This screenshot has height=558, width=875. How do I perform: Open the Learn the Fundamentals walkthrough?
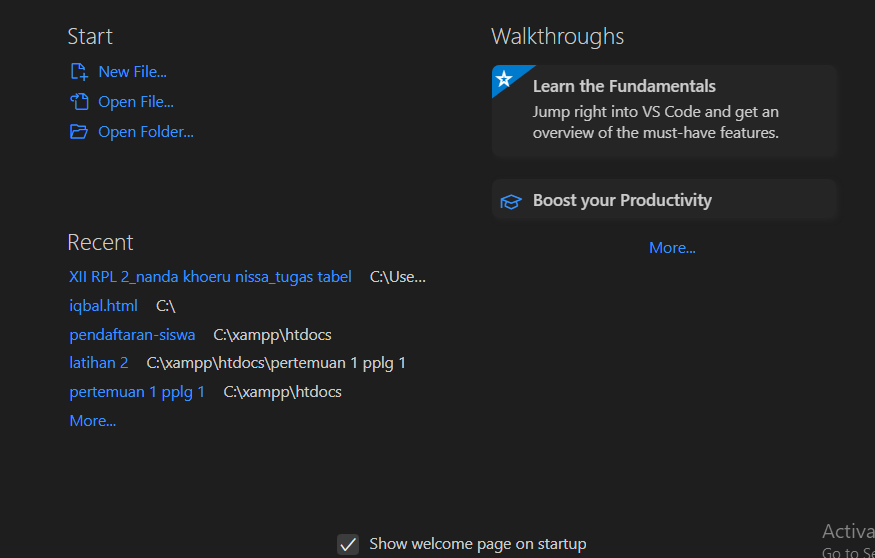click(665, 110)
